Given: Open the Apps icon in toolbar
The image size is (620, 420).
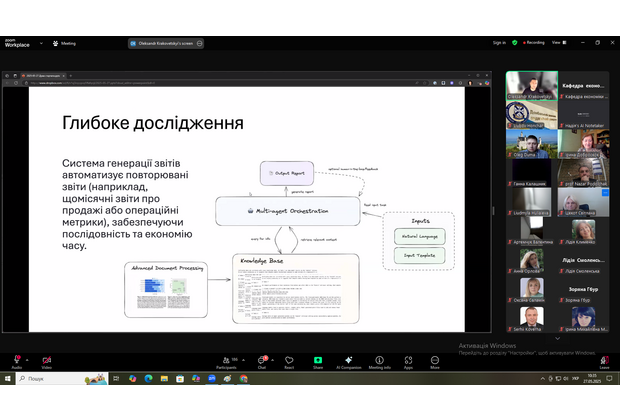Looking at the screenshot, I should (408, 360).
